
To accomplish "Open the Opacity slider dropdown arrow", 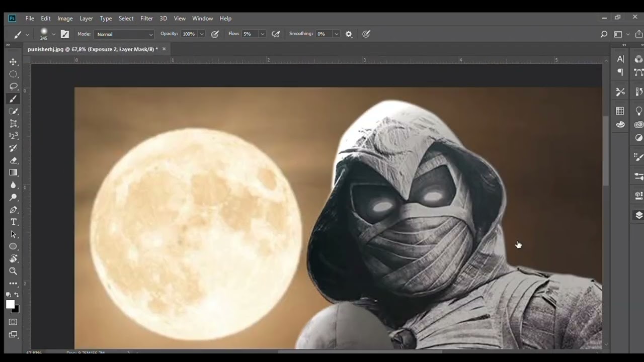I will coord(201,34).
